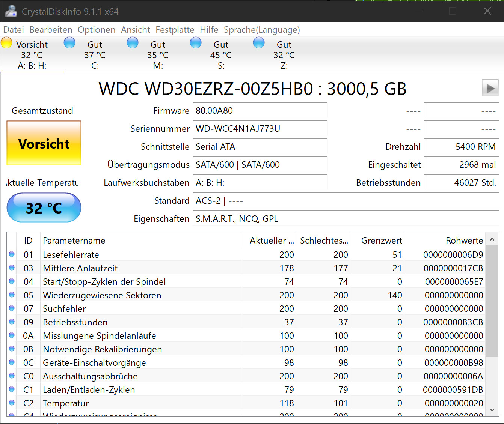Click status dot for Mittlere Anlaufzeit row
Screen dimensions: 504x424
12,268
